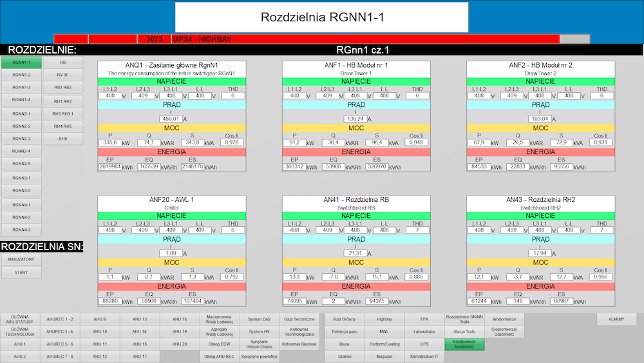Switch to the Highbay screen
The width and height of the screenshot is (644, 363).
click(384, 319)
